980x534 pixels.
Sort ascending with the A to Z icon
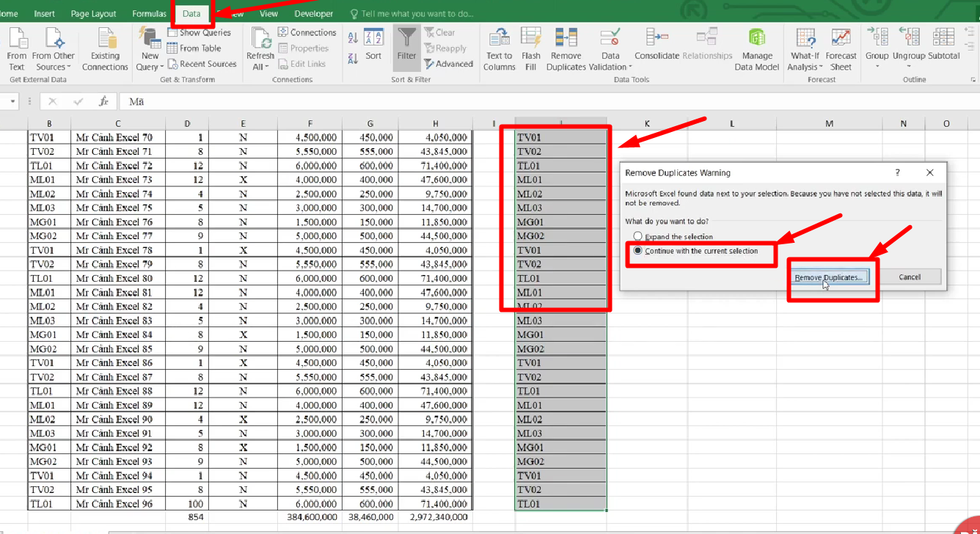tap(353, 37)
